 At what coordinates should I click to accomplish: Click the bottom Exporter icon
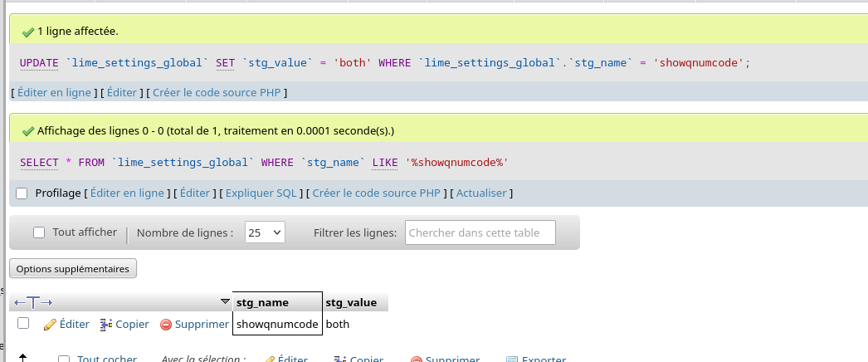click(x=512, y=360)
